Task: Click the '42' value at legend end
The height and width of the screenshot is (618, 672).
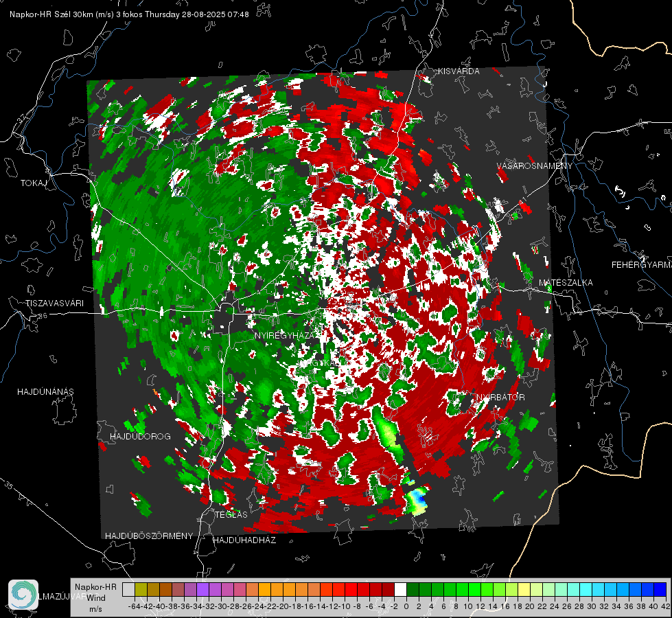Action: 666,606
